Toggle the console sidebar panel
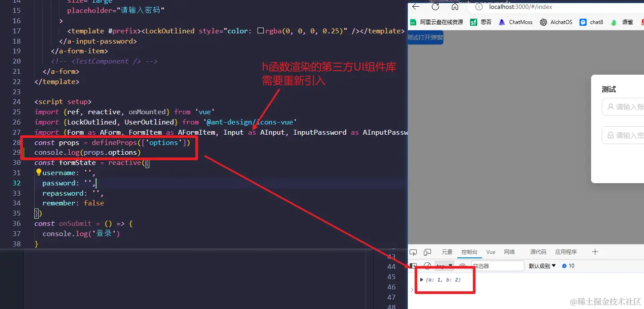 pos(413,266)
